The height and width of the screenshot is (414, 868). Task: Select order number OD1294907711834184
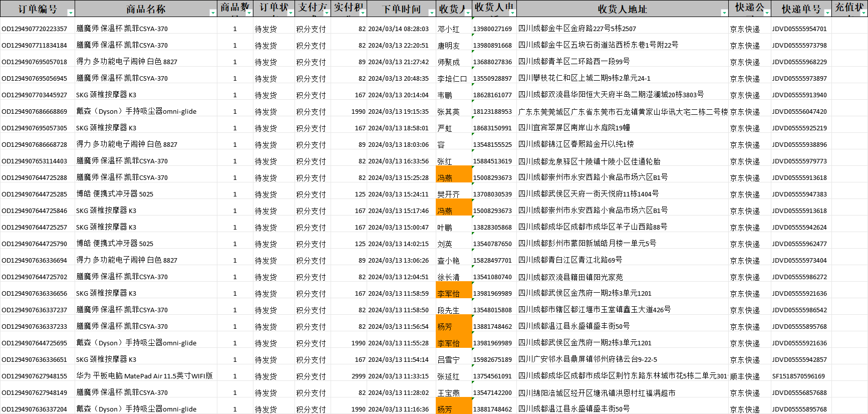point(35,46)
